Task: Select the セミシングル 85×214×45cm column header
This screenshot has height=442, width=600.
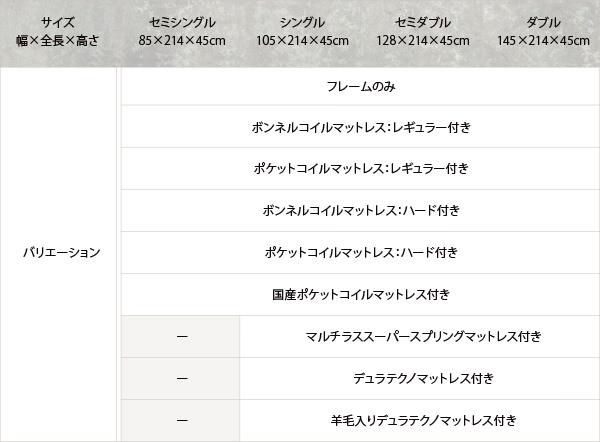Action: [x=182, y=32]
